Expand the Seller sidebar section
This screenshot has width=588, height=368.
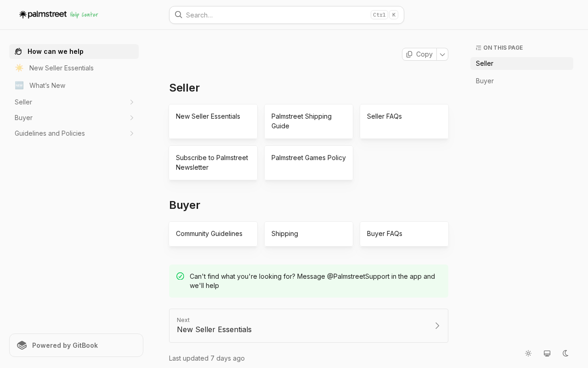pyautogui.click(x=131, y=102)
